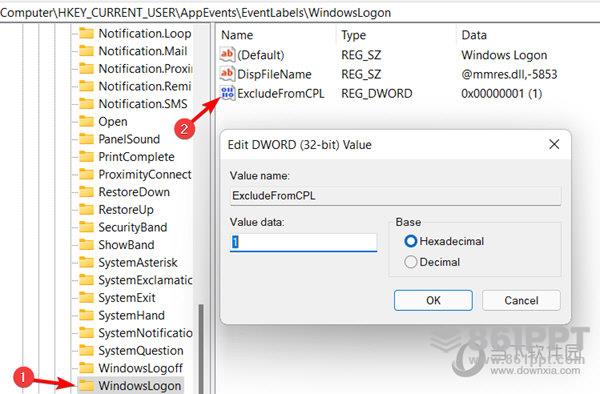
Task: Click the SystemHand folder icon
Action: coord(86,315)
